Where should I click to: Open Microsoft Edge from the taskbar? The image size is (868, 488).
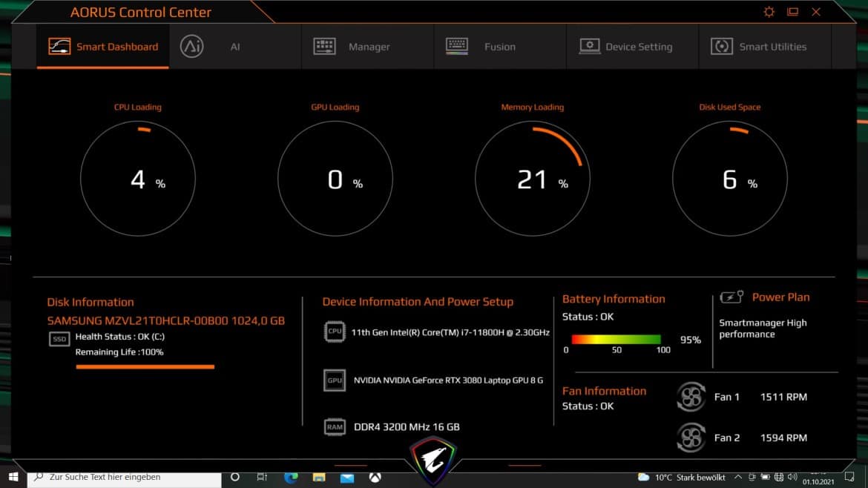coord(291,477)
